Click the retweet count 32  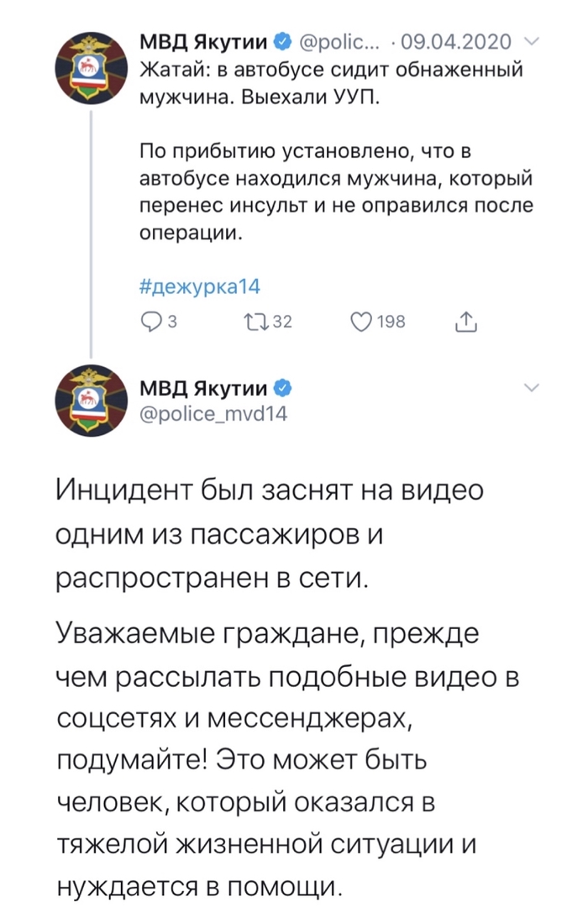pos(281,320)
